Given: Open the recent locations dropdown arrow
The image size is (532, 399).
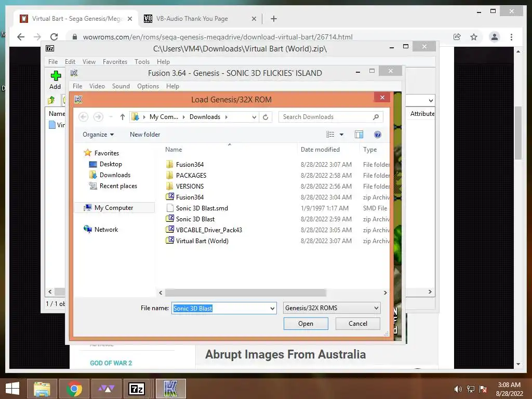Looking at the screenshot, I should point(111,117).
